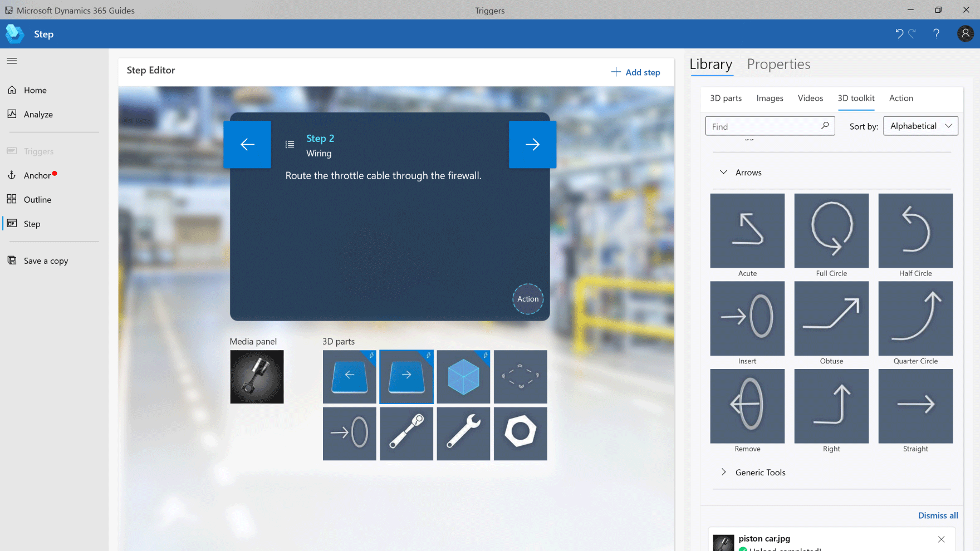The height and width of the screenshot is (551, 980).
Task: Switch to the Properties tab
Action: 778,65
